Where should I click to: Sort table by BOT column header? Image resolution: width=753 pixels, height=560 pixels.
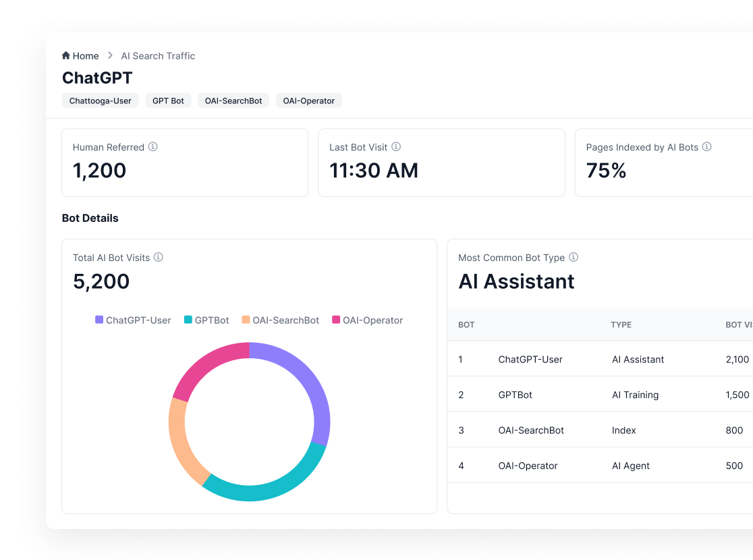pyautogui.click(x=466, y=325)
